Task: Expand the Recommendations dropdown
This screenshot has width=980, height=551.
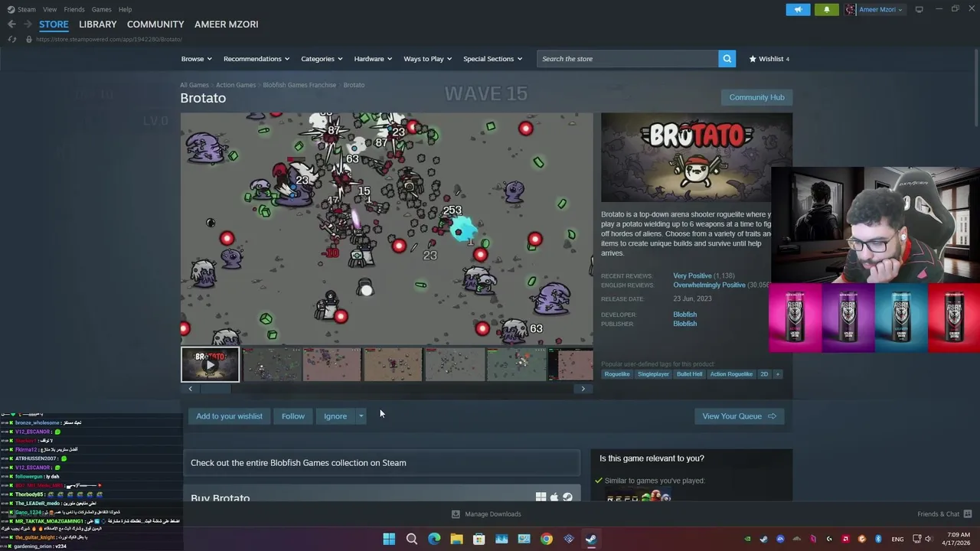Action: click(256, 59)
